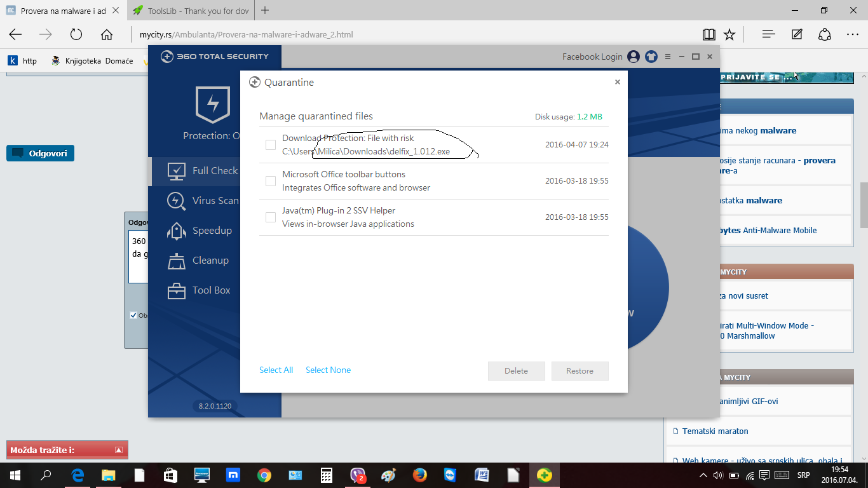Screen dimensions: 868x488
Task: Click the Odgovori button on the webpage
Action: [41, 153]
